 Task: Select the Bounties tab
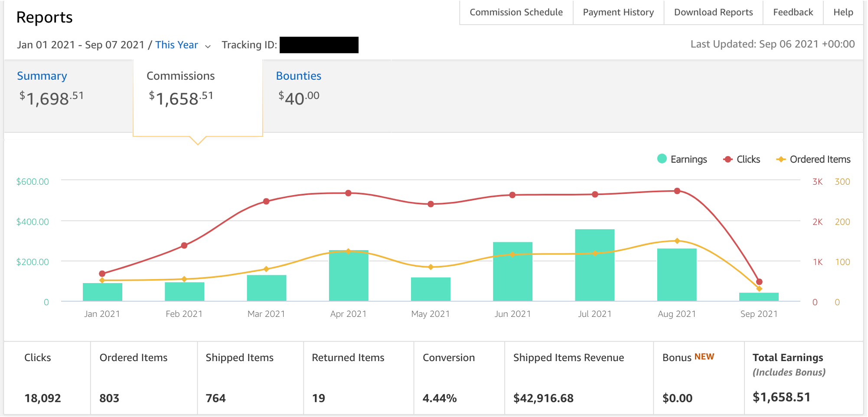(299, 76)
